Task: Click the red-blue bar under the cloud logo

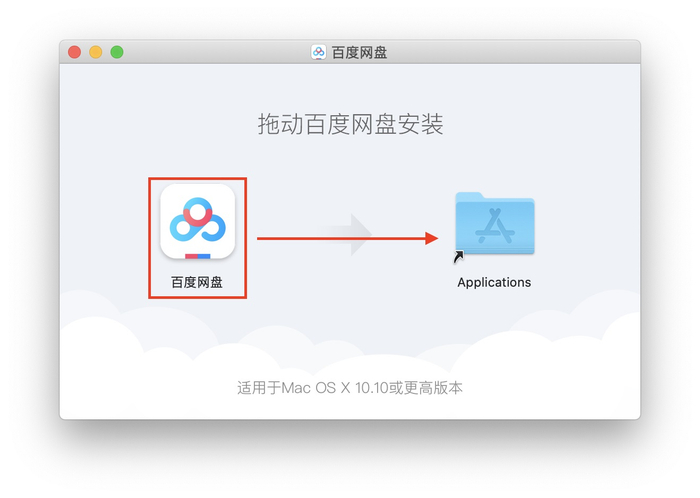Action: [x=198, y=256]
